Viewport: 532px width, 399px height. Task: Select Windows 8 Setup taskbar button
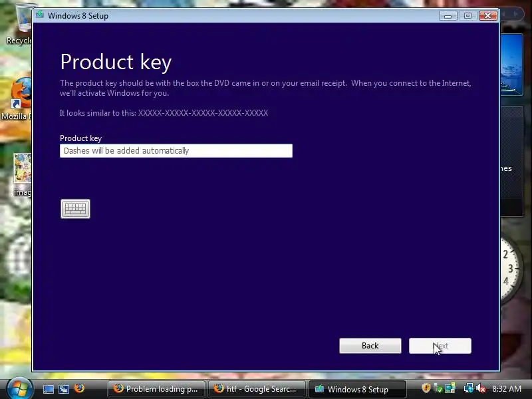click(357, 389)
